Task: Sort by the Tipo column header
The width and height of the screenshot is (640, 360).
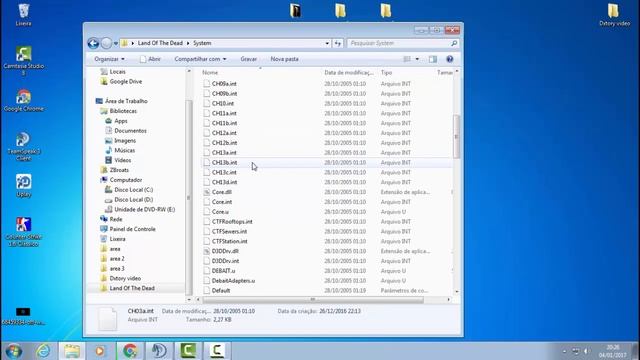Action: [x=387, y=72]
